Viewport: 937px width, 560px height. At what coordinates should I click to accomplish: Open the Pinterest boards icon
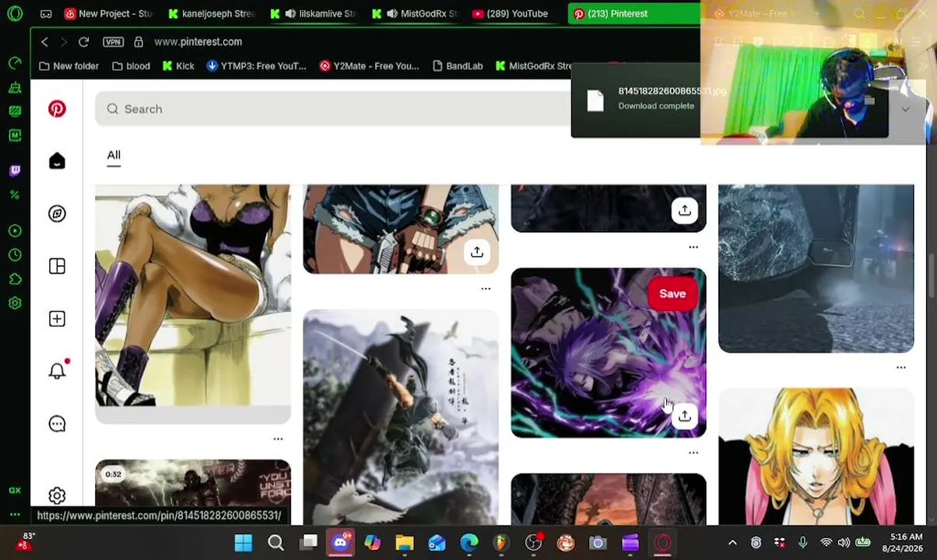coord(57,266)
